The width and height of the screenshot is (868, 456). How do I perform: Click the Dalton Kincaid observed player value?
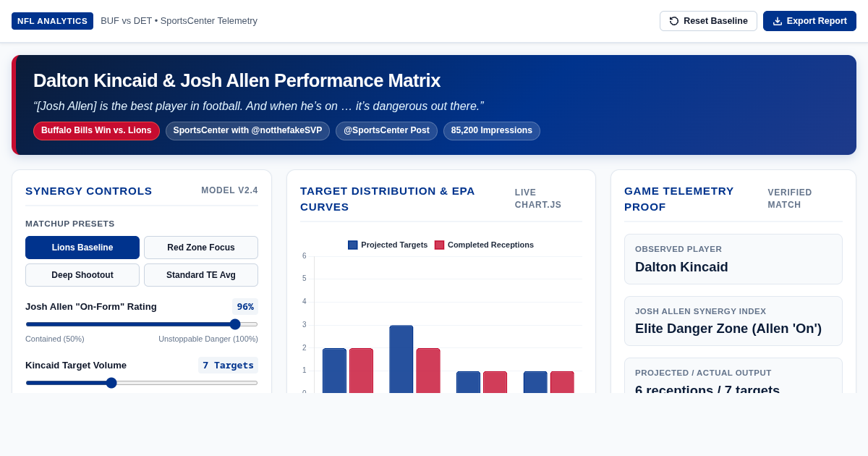click(x=681, y=267)
